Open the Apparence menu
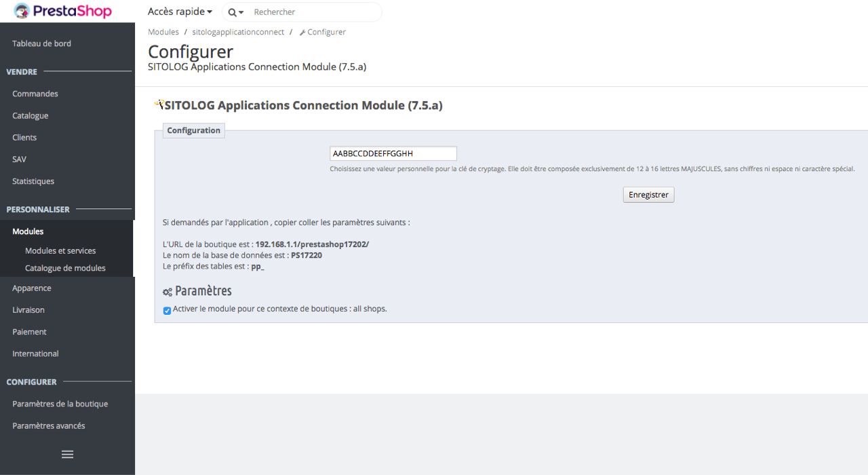 32,288
